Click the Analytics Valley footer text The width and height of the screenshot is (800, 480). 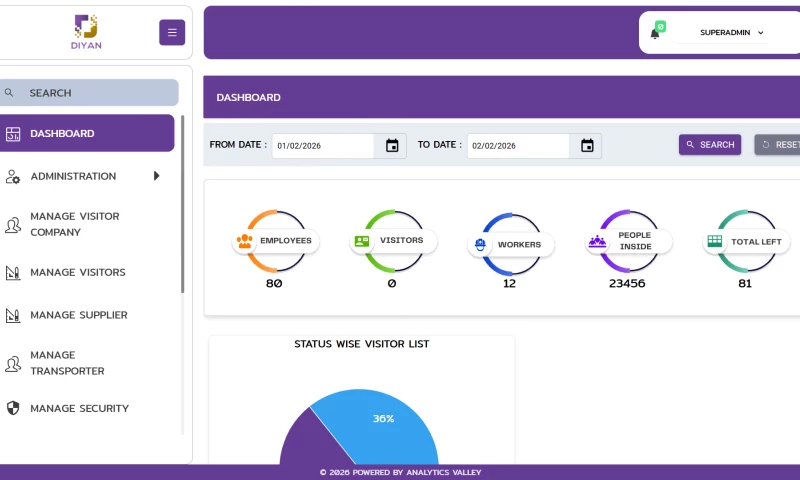pos(401,472)
